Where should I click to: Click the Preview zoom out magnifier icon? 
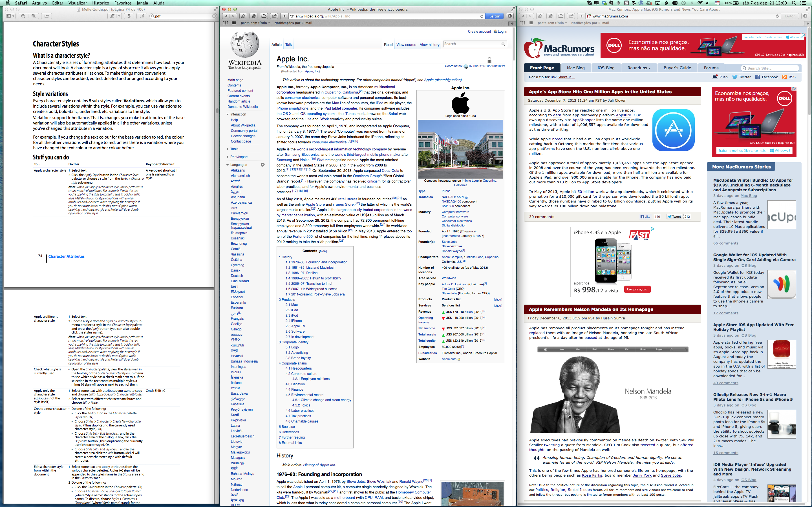click(x=23, y=16)
